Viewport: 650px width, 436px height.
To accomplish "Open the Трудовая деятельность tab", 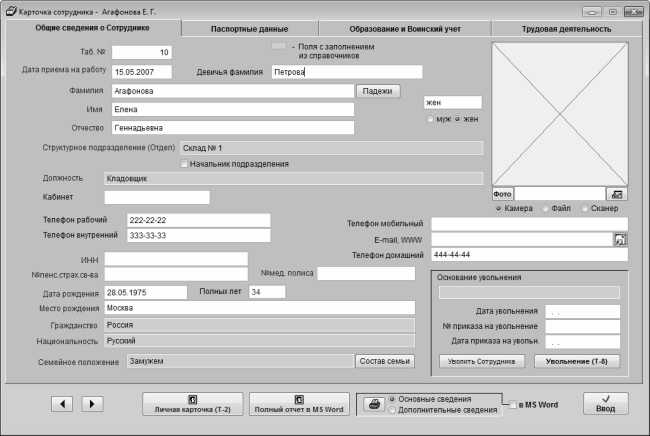I will 566,29.
